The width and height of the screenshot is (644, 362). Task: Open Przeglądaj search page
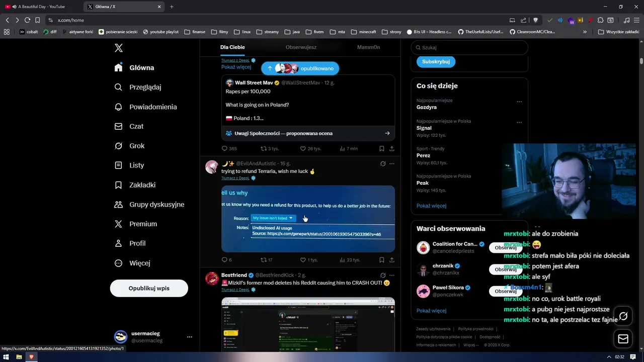click(138, 87)
